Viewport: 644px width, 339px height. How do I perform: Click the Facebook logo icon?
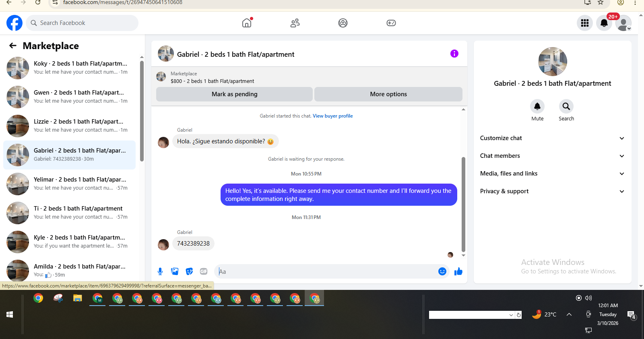coord(14,23)
